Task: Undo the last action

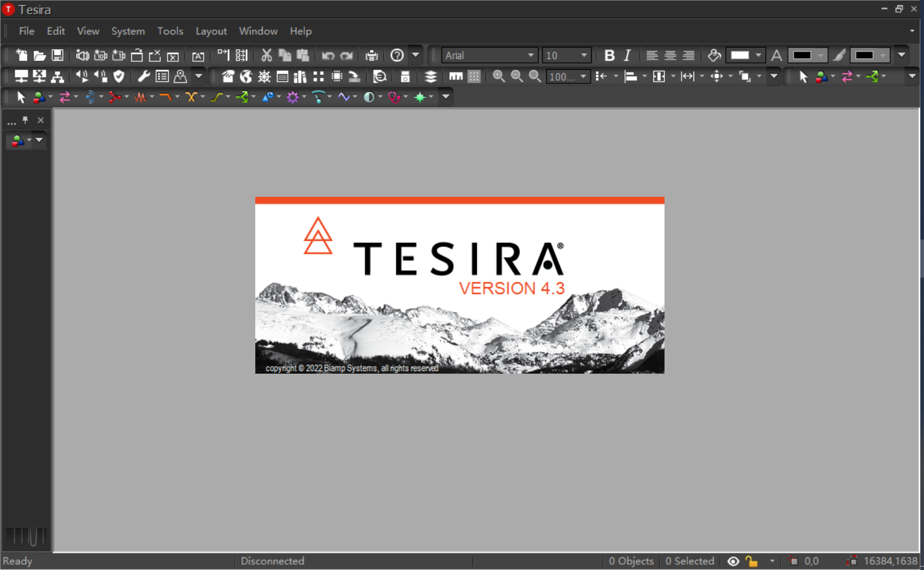Action: tap(328, 55)
